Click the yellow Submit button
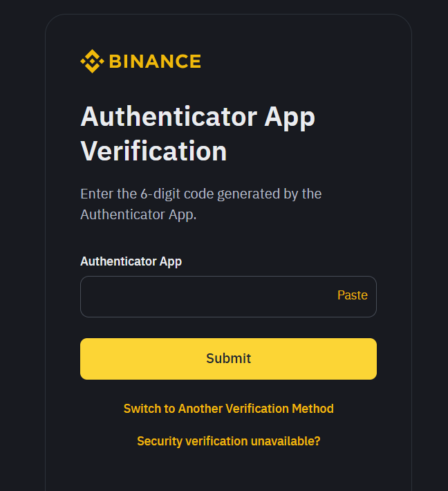Screen dimensions: 448x491 coord(228,359)
